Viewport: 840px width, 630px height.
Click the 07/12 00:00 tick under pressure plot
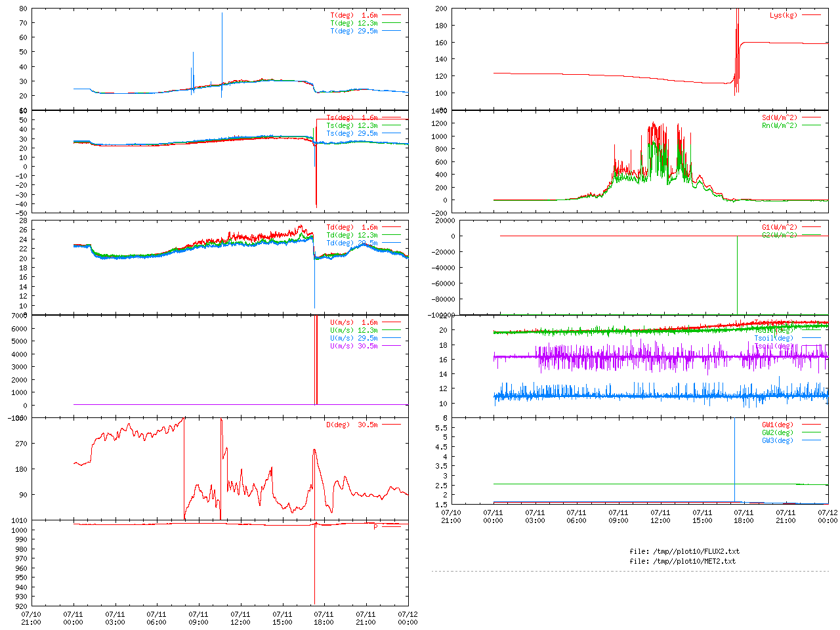point(407,618)
